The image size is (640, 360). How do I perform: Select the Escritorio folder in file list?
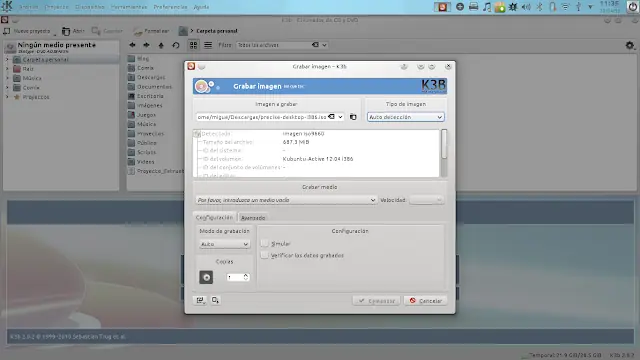click(x=146, y=96)
